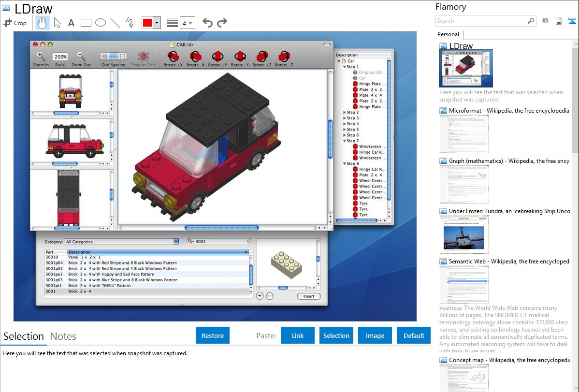This screenshot has height=392, width=579.
Task: Pick the rectangle shape tool
Action: pyautogui.click(x=86, y=23)
